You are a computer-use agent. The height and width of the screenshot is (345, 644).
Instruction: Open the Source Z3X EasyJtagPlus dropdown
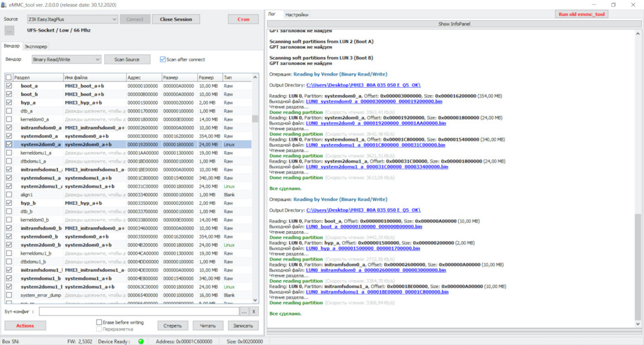[x=72, y=19]
